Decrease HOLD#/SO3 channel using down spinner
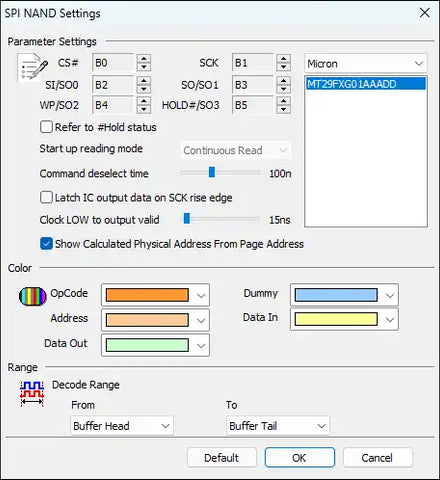Image resolution: width=440 pixels, height=480 pixels. click(283, 109)
